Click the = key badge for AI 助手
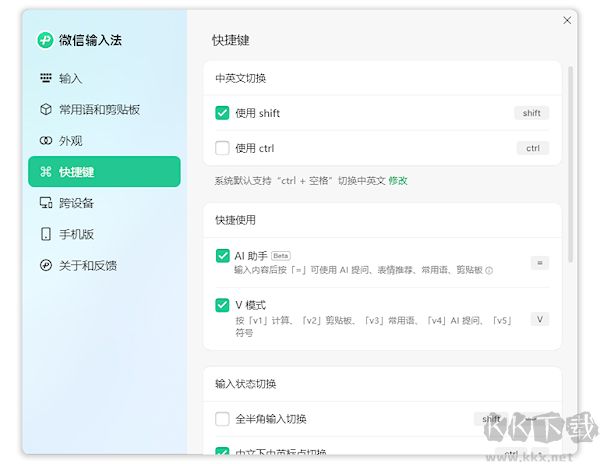Screen dimensions: 600x464 click(x=540, y=263)
